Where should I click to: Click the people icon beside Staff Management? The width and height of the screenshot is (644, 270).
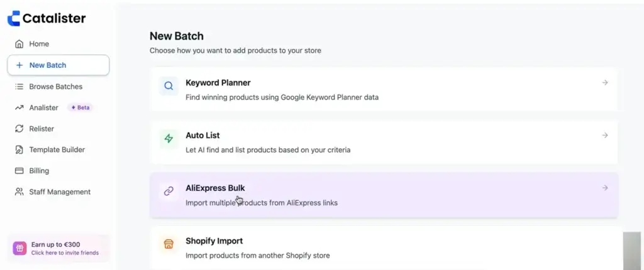pos(19,192)
